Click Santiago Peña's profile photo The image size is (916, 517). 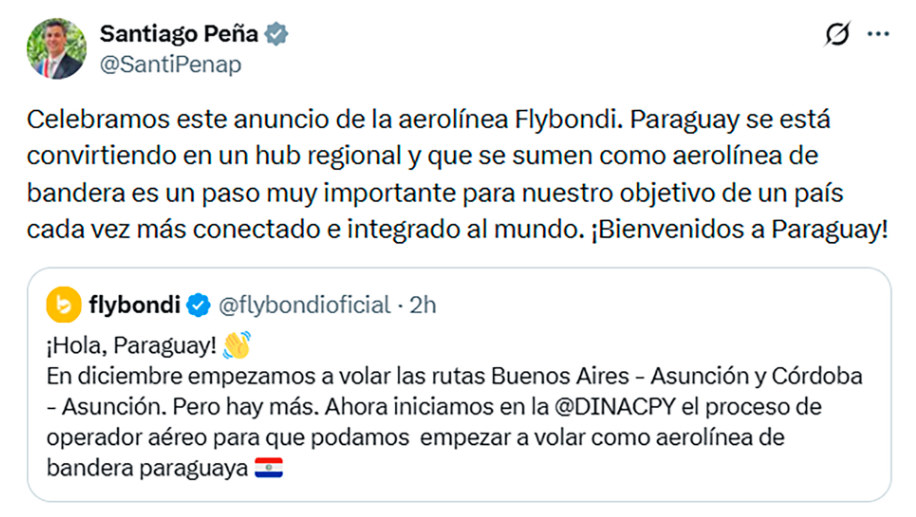[x=55, y=50]
